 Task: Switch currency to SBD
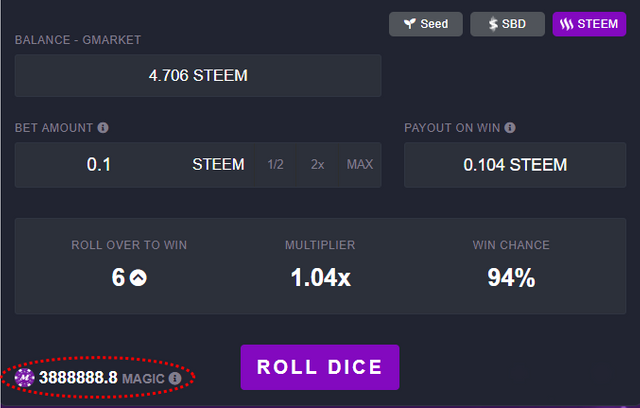point(507,24)
